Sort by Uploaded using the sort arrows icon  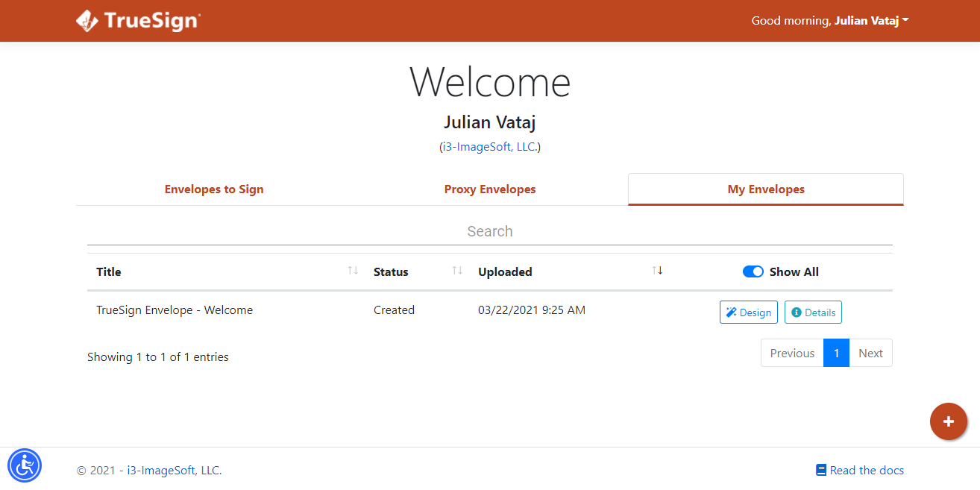(657, 271)
